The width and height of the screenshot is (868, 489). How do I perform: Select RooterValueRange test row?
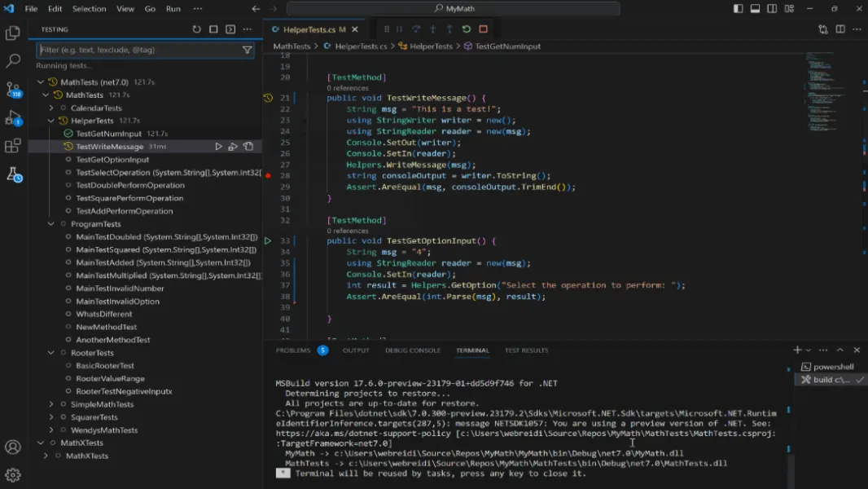click(x=145, y=379)
